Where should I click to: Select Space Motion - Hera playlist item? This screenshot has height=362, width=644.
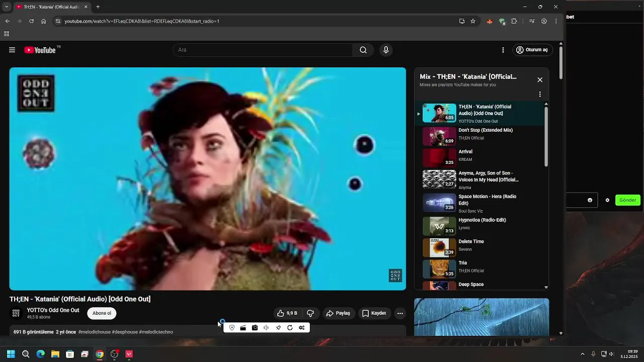[479, 203]
